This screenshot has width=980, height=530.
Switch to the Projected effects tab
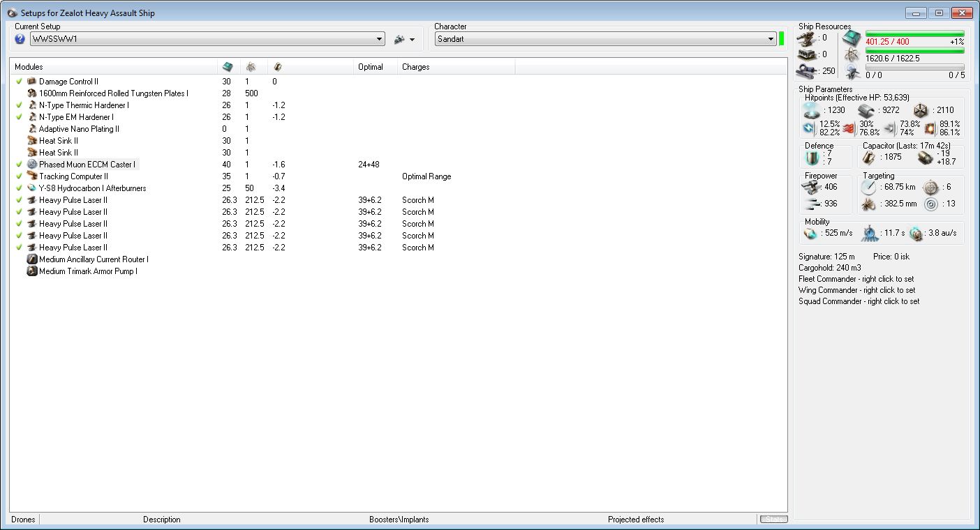pyautogui.click(x=636, y=520)
